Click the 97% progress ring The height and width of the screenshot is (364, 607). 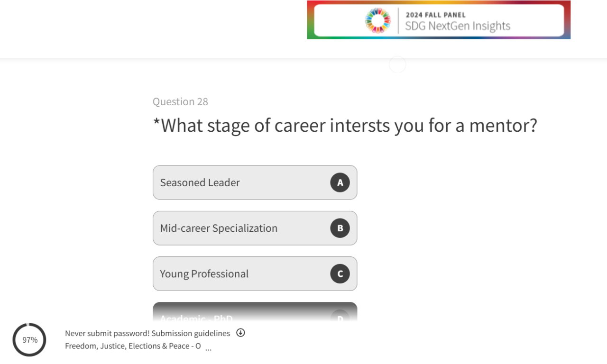(x=29, y=340)
